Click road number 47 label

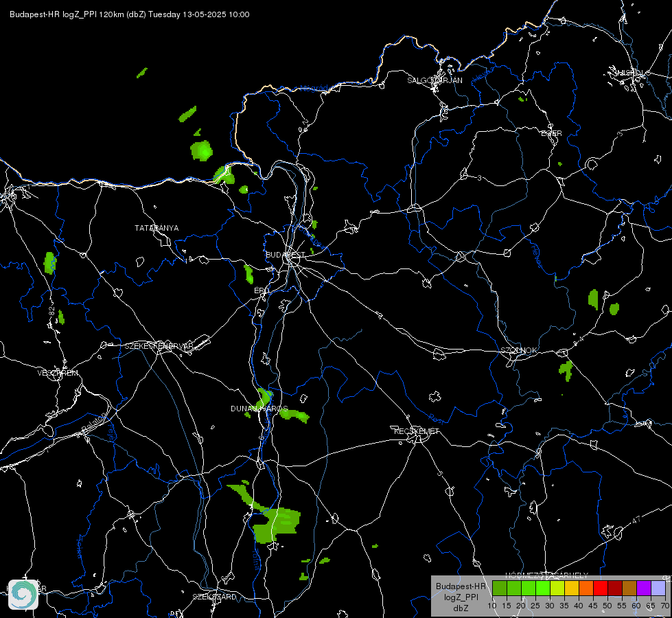point(636,520)
